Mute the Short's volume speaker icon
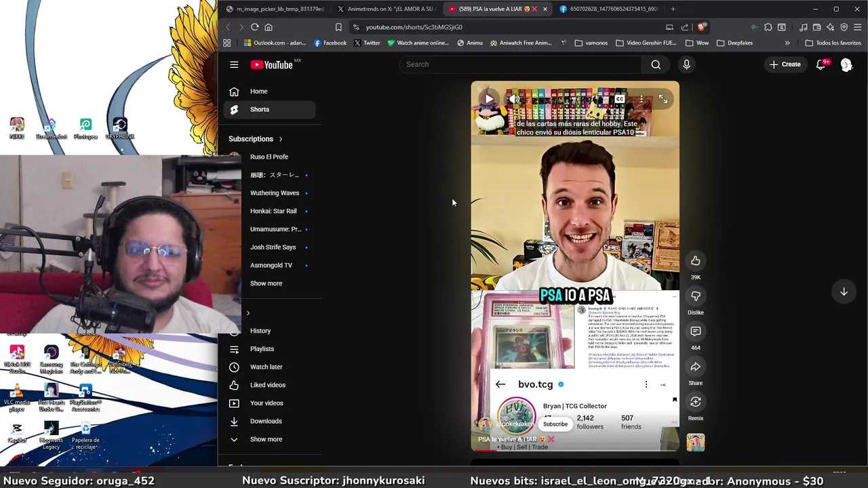 point(515,99)
